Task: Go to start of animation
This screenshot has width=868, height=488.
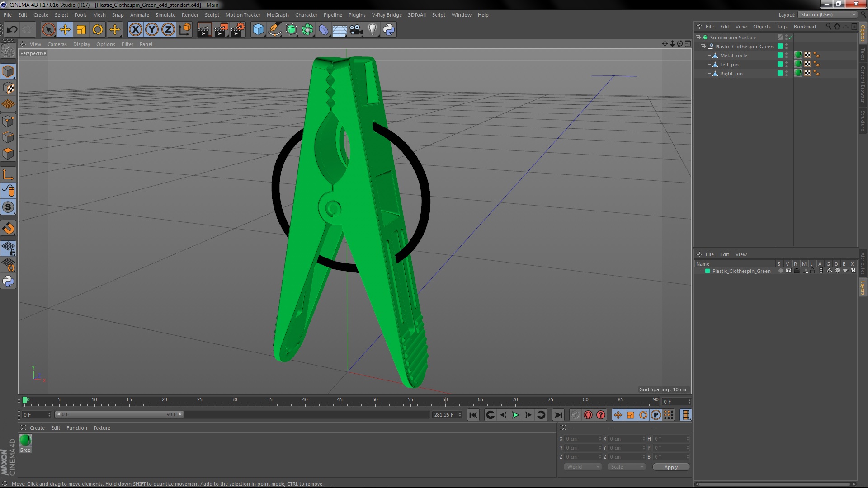Action: [x=473, y=415]
